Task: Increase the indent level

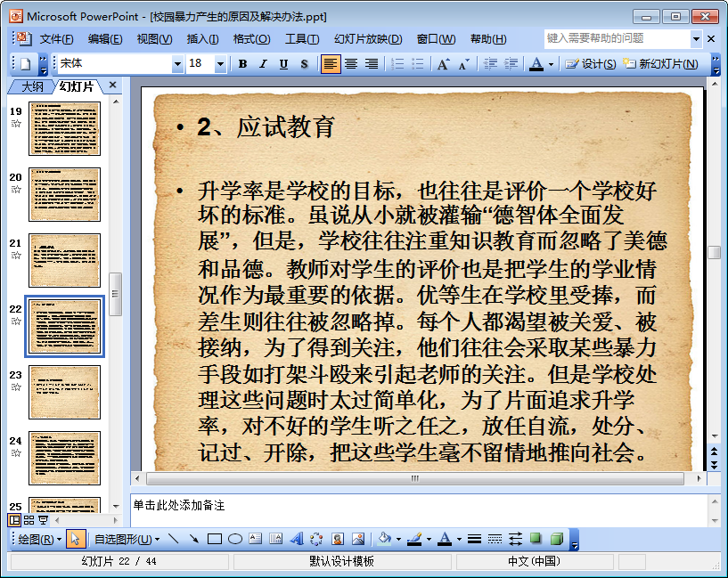Action: pos(511,64)
